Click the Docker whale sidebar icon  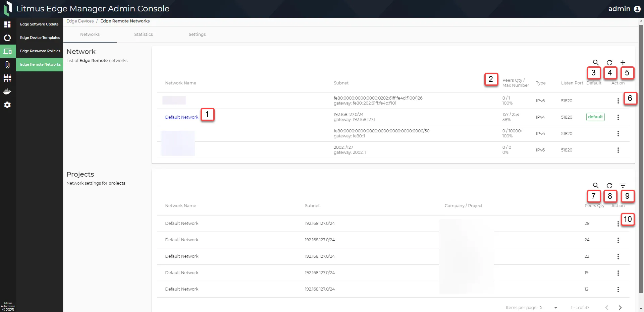click(7, 91)
